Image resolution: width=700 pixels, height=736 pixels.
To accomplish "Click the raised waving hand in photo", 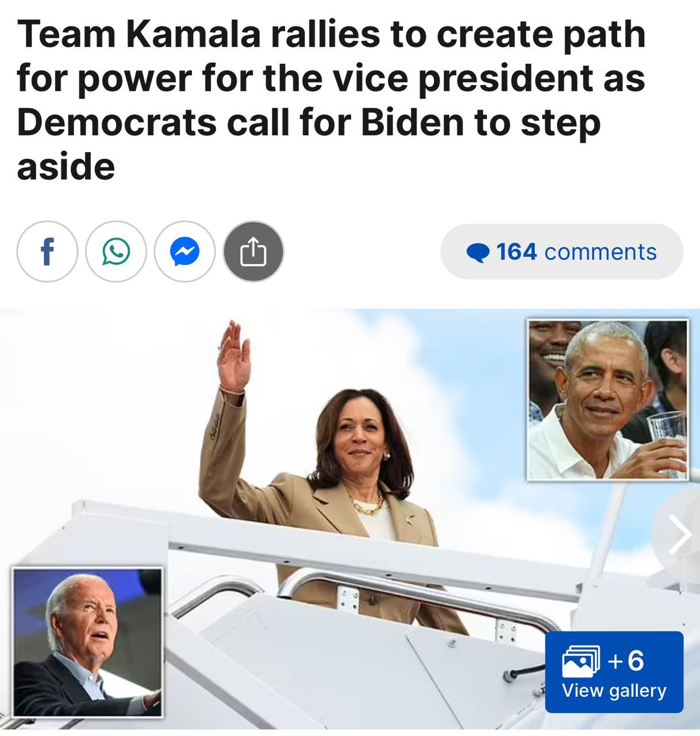I will point(234,356).
